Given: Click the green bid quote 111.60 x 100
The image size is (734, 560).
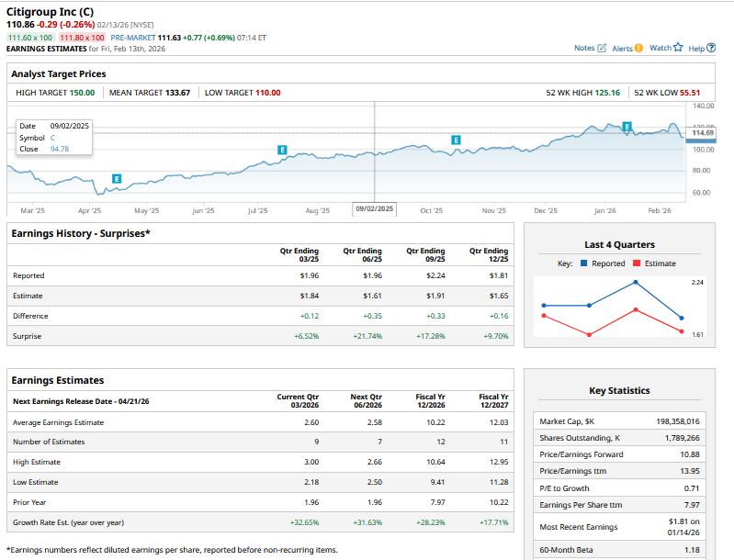Looking at the screenshot, I should 30,37.
